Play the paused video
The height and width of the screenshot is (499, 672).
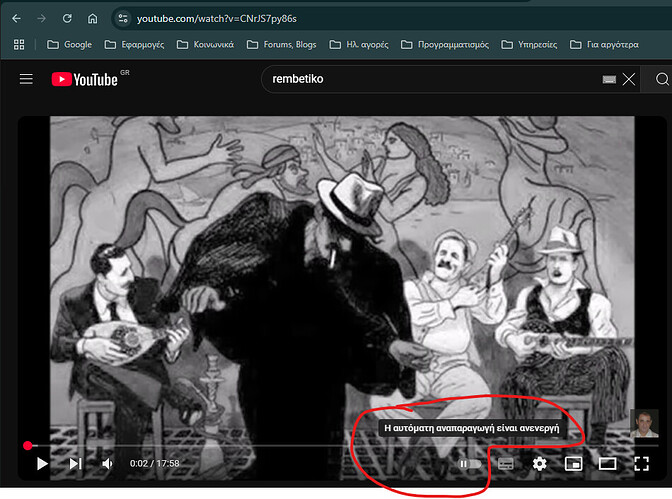(x=42, y=463)
